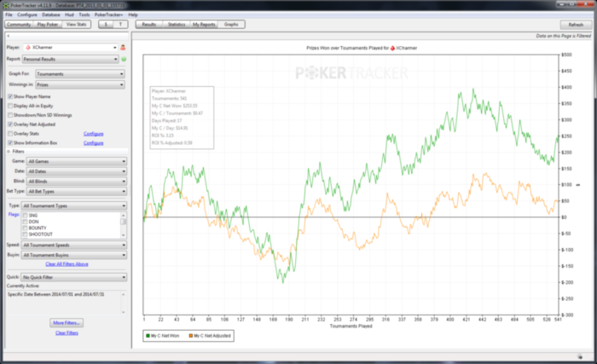Click the Flags link label
This screenshot has height=364, width=597.
pyautogui.click(x=14, y=214)
